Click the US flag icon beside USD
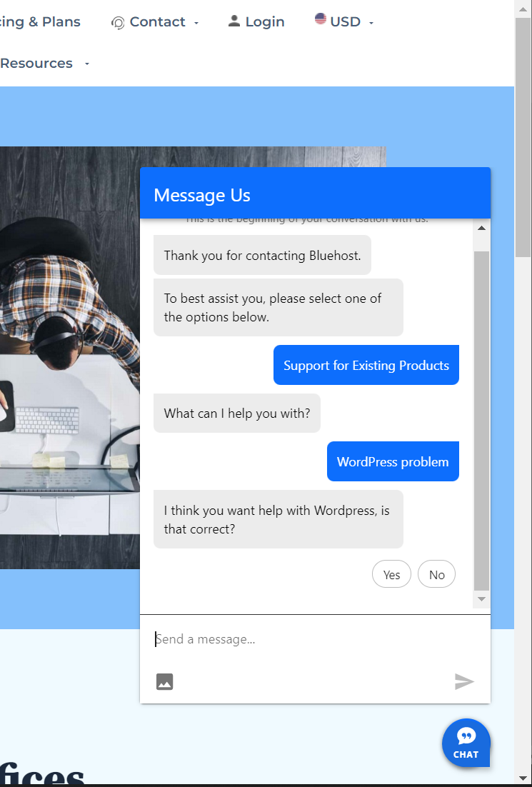 click(320, 19)
